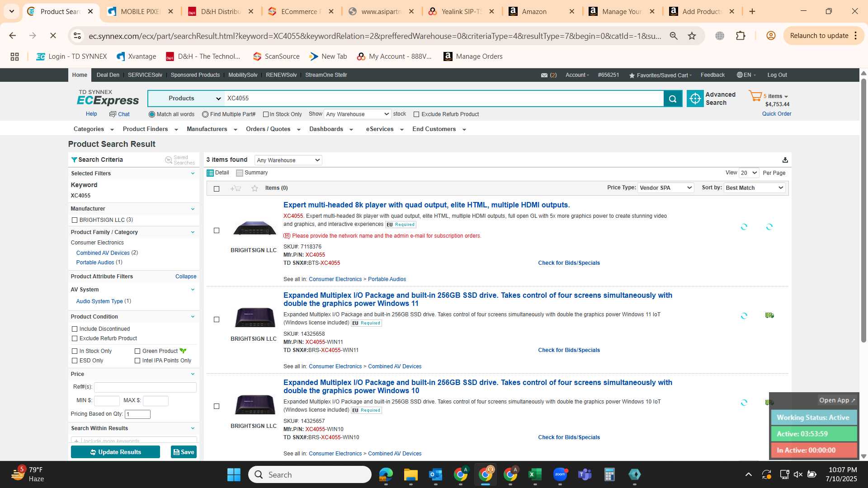Image resolution: width=868 pixels, height=488 pixels.
Task: Open BrightSign XC4055 first product thumbnail
Action: pos(255,228)
